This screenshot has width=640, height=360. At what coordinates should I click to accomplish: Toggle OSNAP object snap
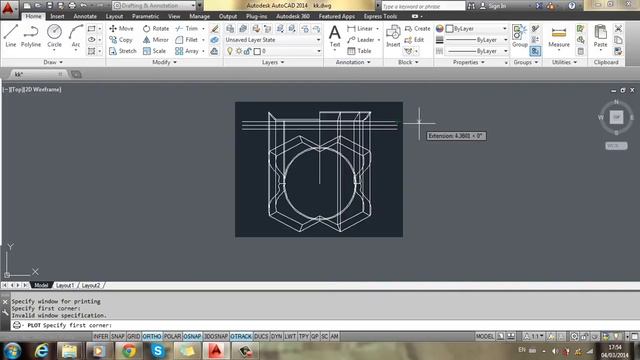tap(192, 336)
